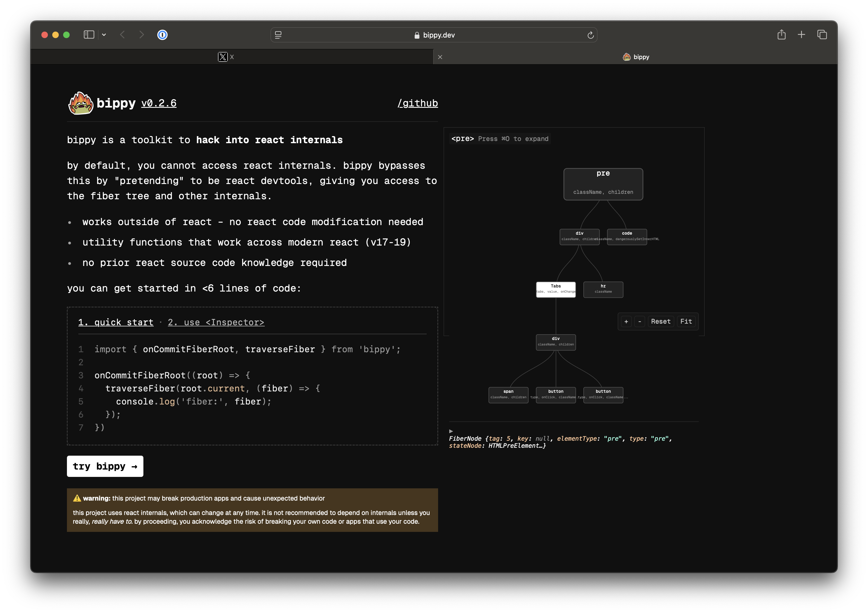Screen dimensions: 868x613
Task: Zoom in with the + button
Action: click(626, 321)
